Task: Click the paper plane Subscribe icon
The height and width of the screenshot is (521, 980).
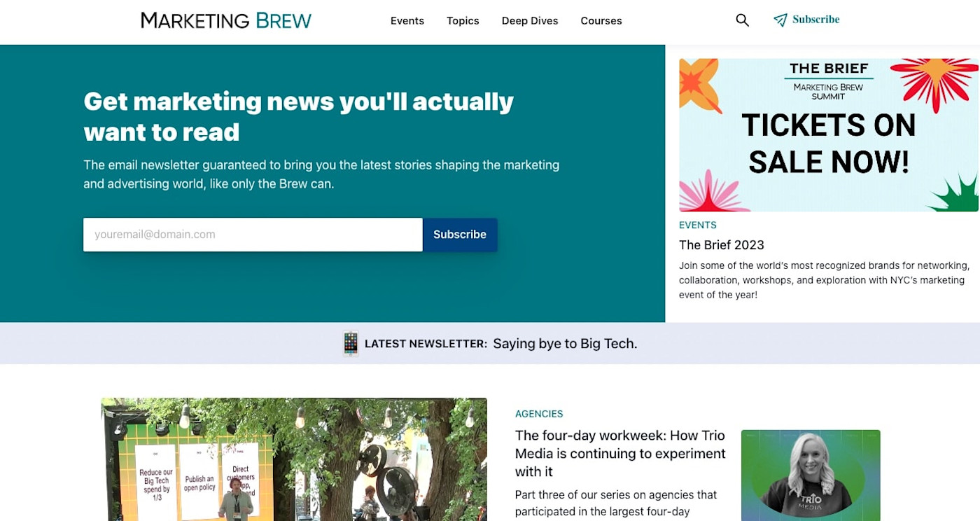Action: 780,20
